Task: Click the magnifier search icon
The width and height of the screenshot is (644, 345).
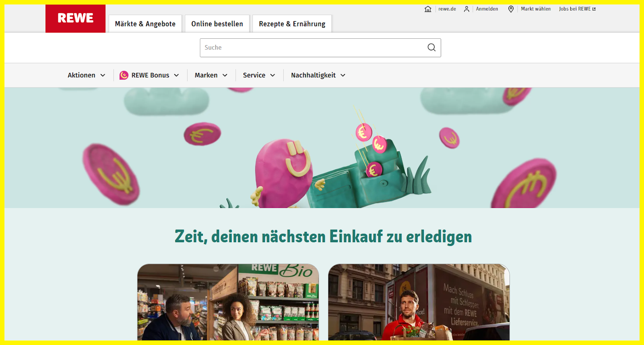Action: coord(431,48)
